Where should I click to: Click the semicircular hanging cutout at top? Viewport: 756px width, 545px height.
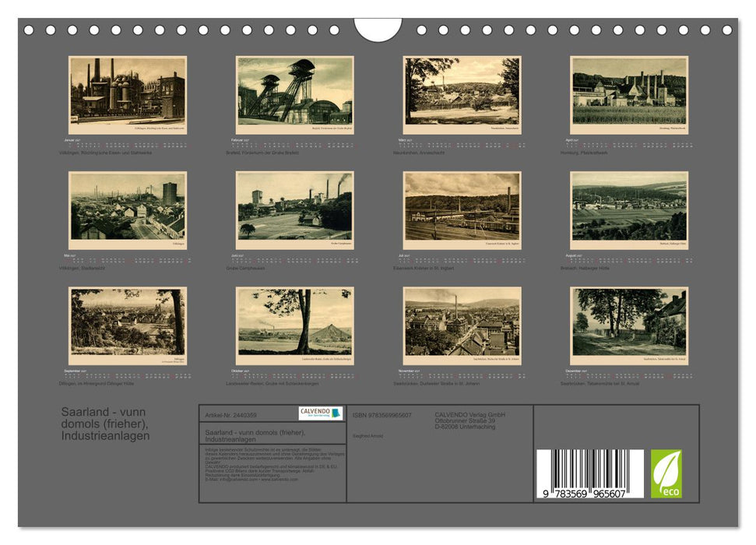[378, 29]
